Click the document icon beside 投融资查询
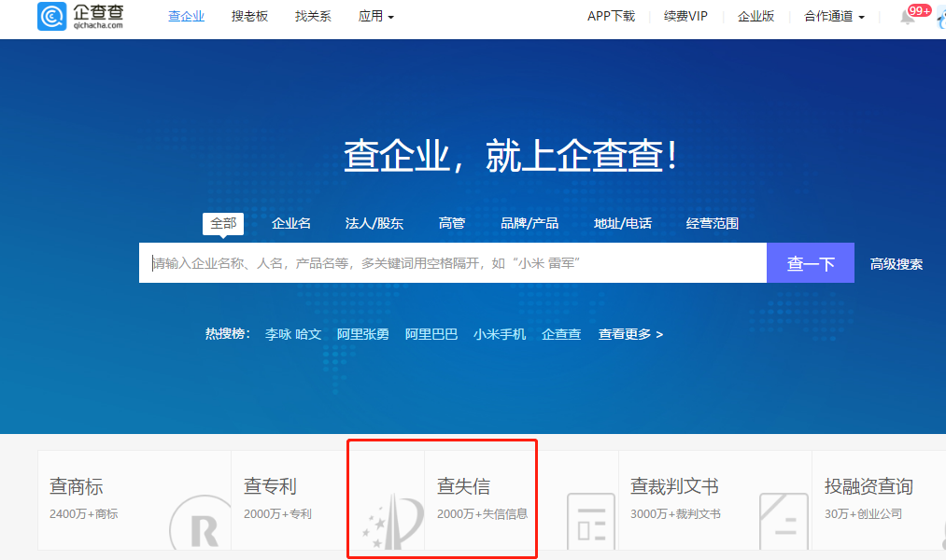Screen dimensions: 946x560 784,522
